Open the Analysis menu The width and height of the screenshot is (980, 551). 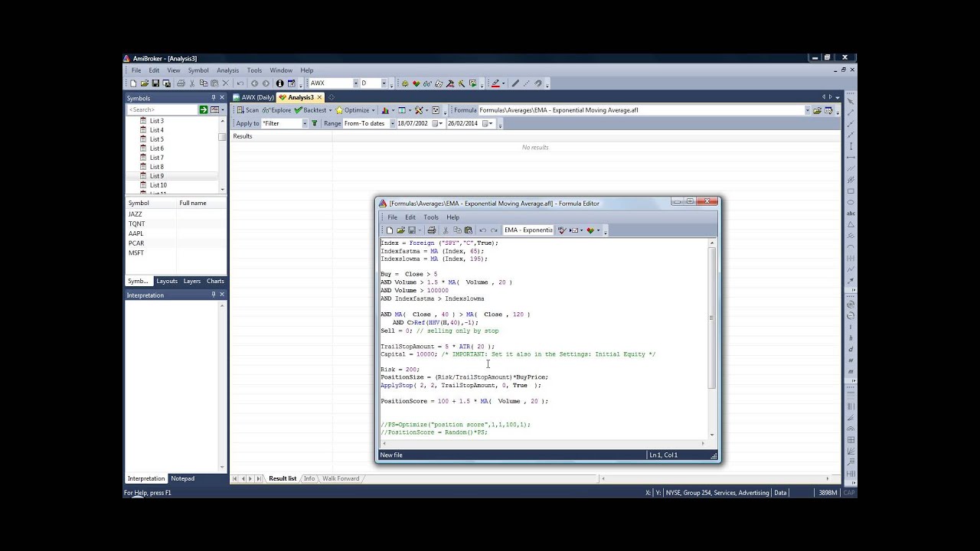[227, 70]
